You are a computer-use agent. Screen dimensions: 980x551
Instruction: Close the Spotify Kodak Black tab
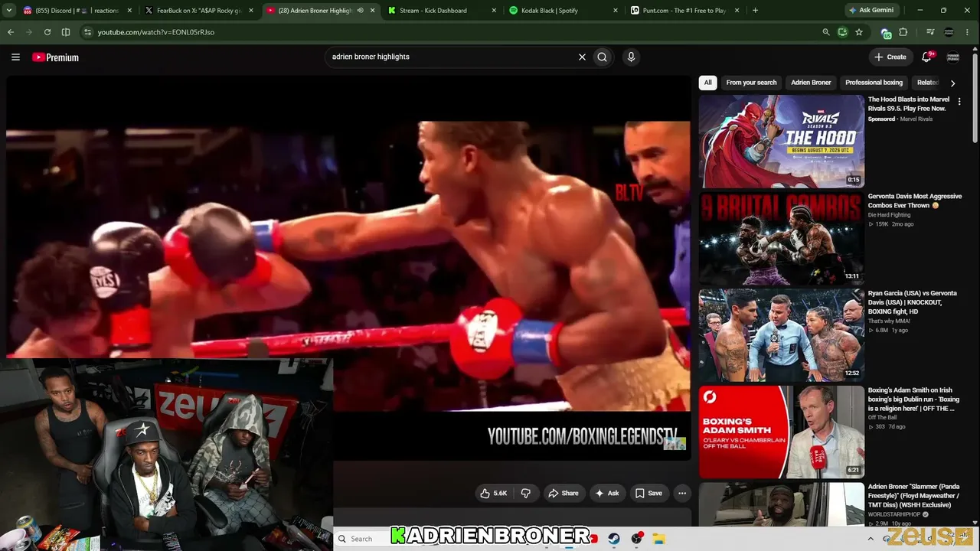(616, 11)
